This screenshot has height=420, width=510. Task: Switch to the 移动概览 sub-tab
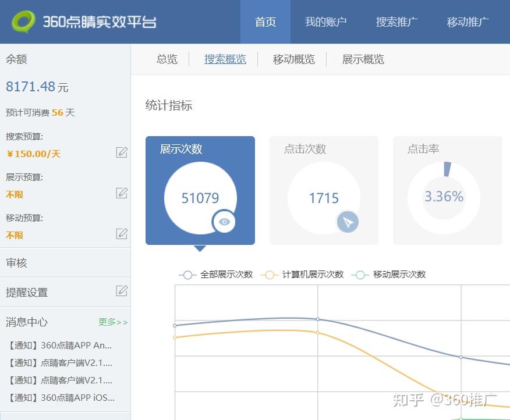pyautogui.click(x=293, y=59)
